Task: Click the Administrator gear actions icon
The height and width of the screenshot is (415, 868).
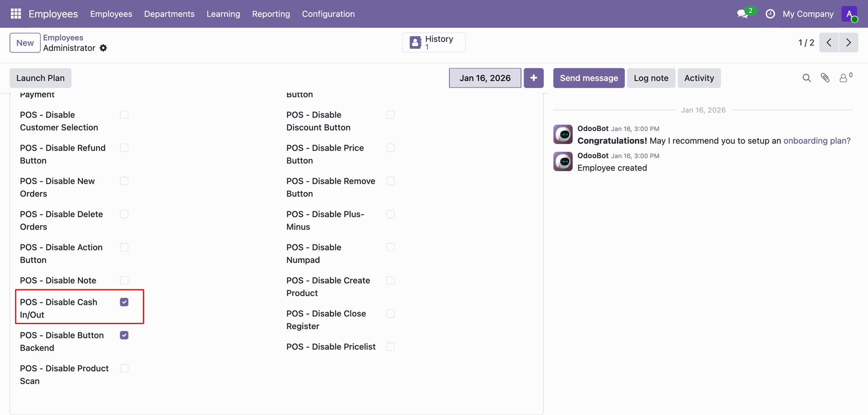Action: 104,48
